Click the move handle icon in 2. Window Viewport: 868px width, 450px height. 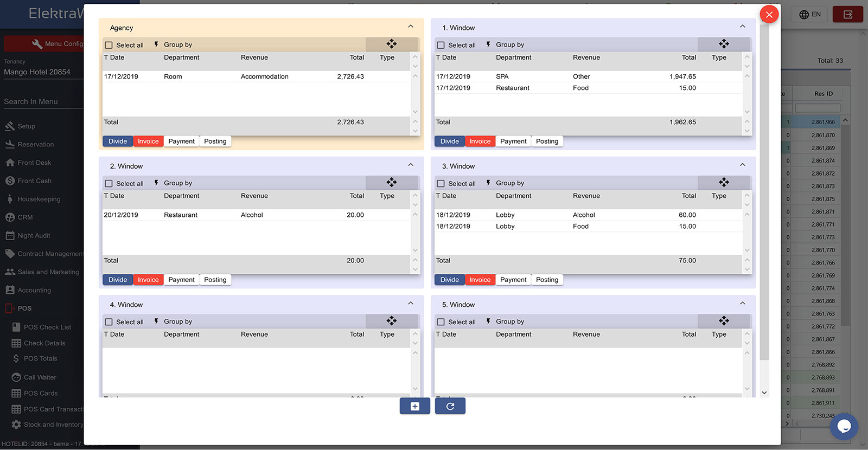pos(392,182)
